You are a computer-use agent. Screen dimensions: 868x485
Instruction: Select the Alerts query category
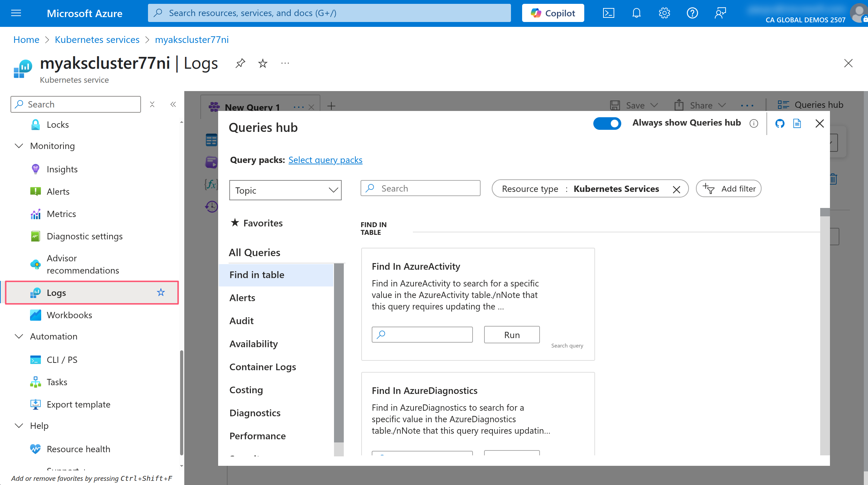[242, 298]
